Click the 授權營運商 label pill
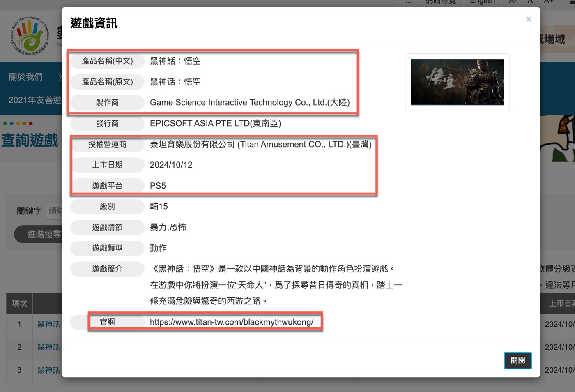This screenshot has height=392, width=575. (x=107, y=144)
